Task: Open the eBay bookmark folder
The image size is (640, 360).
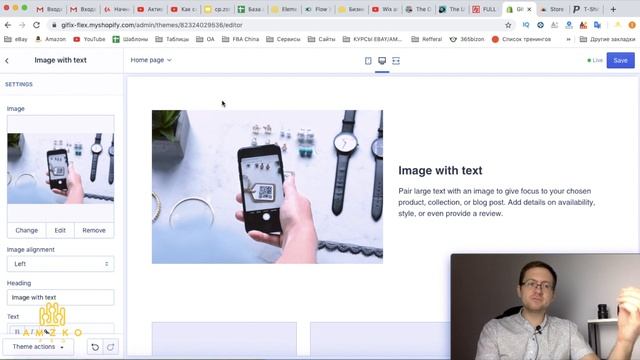Action: [x=16, y=39]
